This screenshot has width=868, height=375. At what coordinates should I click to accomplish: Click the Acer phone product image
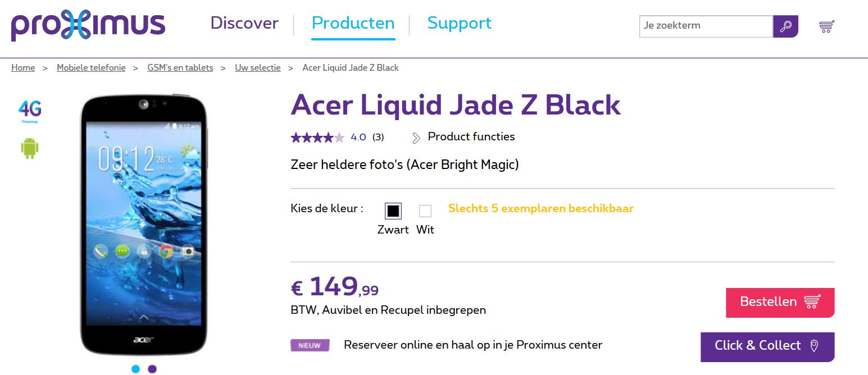click(143, 225)
